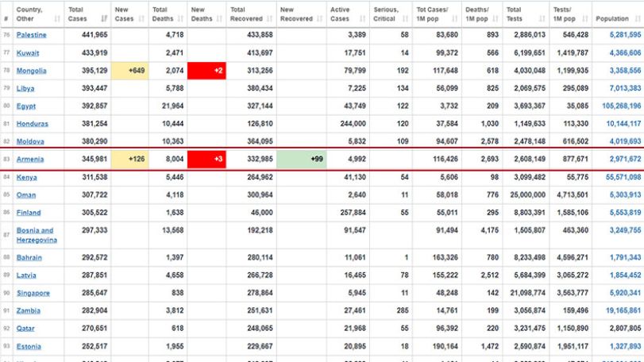Select Honduras active cases 244,000
644x362 pixels.
tap(353, 124)
